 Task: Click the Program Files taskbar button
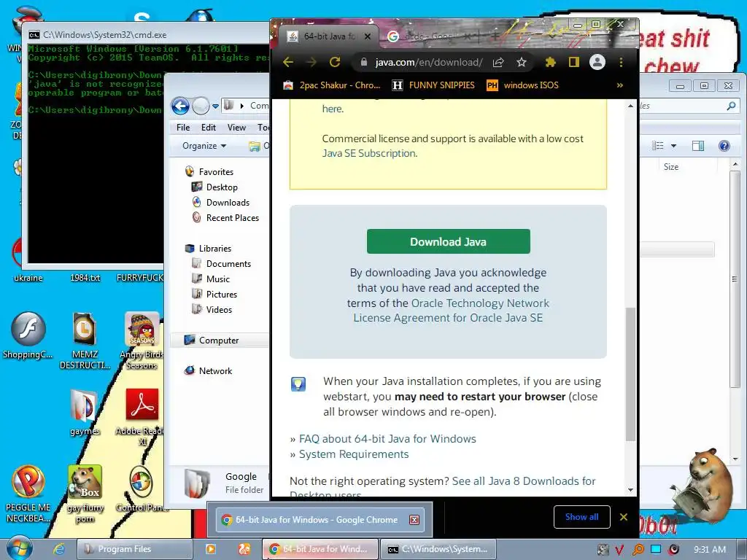coord(134,549)
